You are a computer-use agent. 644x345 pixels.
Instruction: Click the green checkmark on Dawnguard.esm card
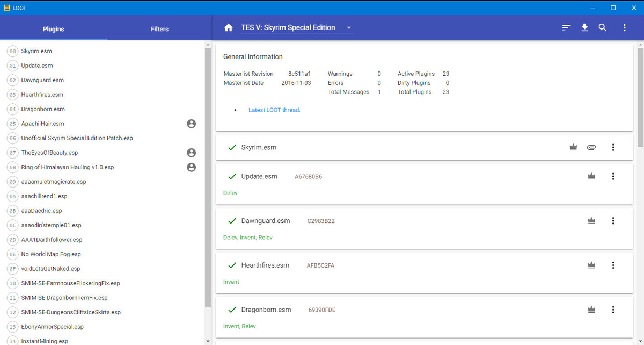click(x=232, y=221)
